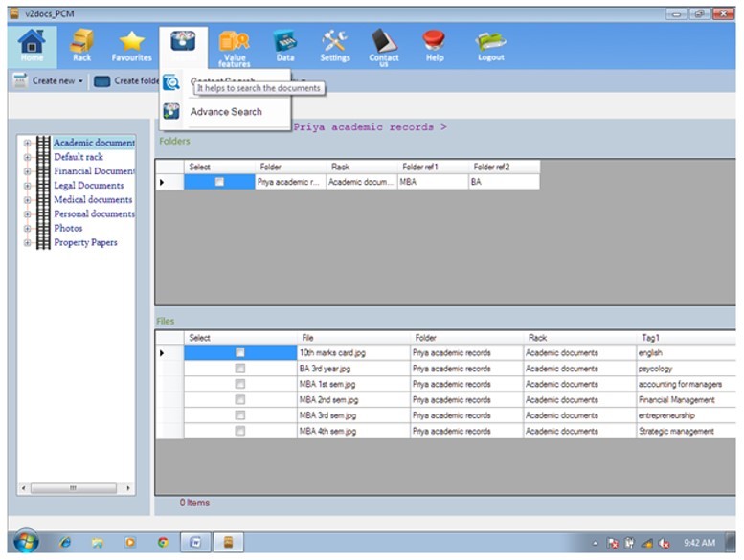
Task: Click the rack panel horizontal scrollbar
Action: point(75,488)
